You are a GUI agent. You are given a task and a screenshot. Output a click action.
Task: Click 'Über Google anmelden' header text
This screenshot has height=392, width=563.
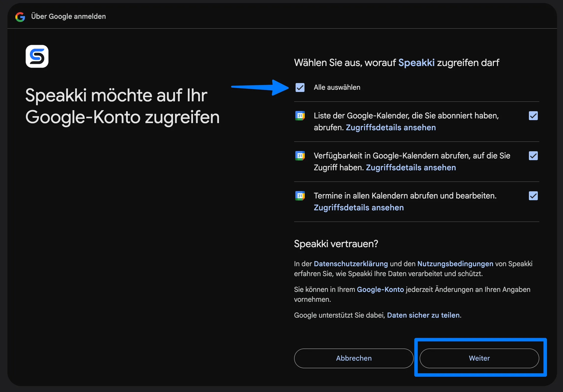coord(68,17)
